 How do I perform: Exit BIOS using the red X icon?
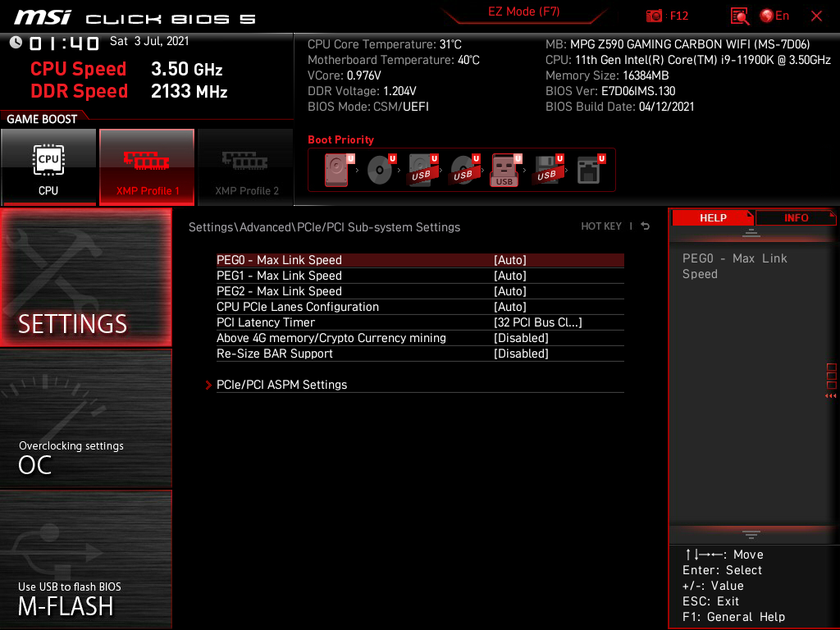coord(816,16)
